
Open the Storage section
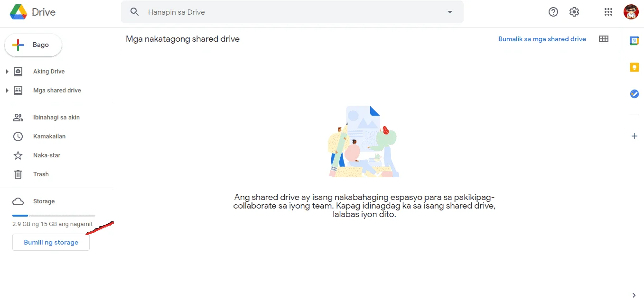click(x=44, y=201)
